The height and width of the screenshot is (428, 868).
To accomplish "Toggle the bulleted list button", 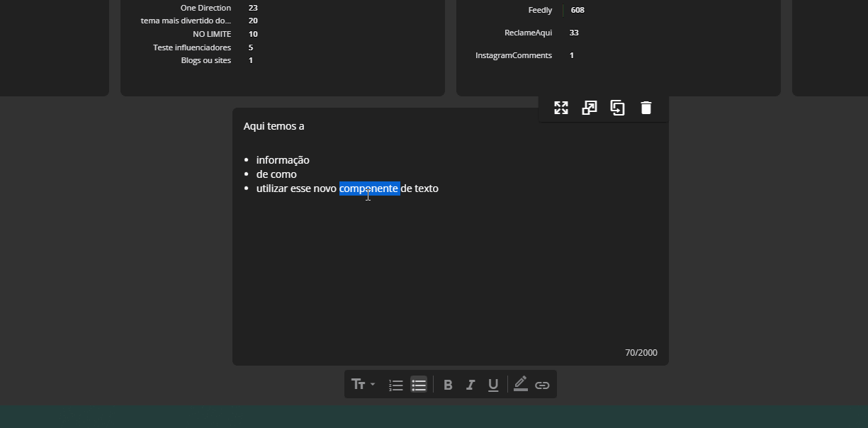I will [x=419, y=385].
